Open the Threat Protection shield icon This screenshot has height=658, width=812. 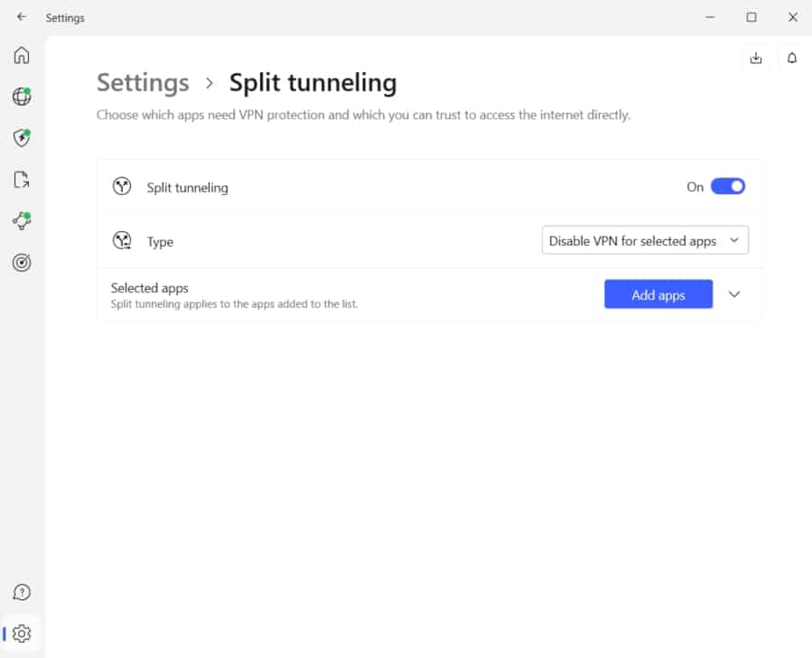pyautogui.click(x=22, y=138)
